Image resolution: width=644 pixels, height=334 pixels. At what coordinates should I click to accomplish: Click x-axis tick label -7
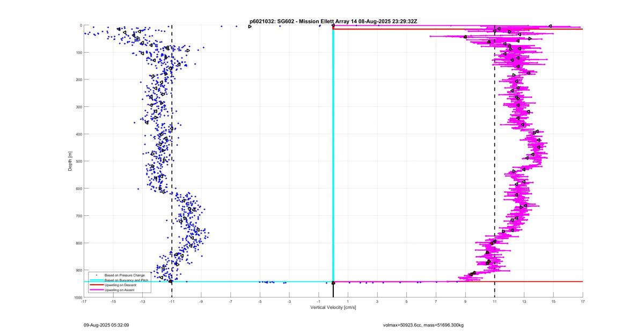pos(231,302)
